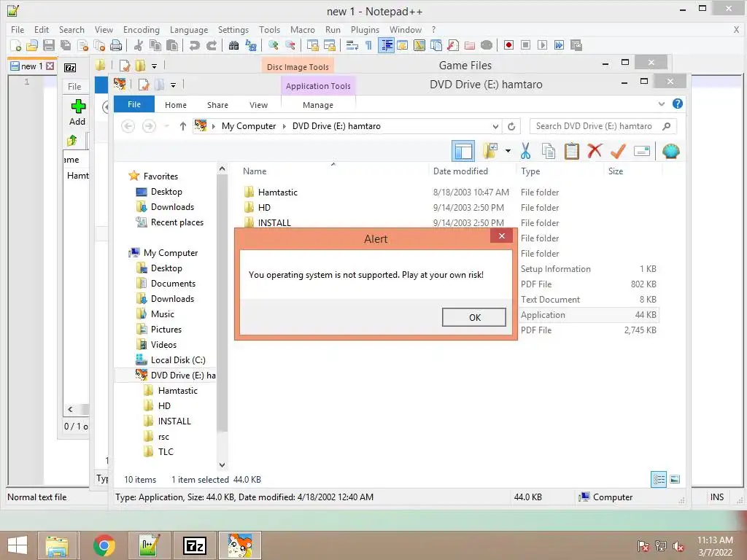Click the Print icon in Notepad++ toolbar
Image resolution: width=747 pixels, height=560 pixels.
[116, 45]
